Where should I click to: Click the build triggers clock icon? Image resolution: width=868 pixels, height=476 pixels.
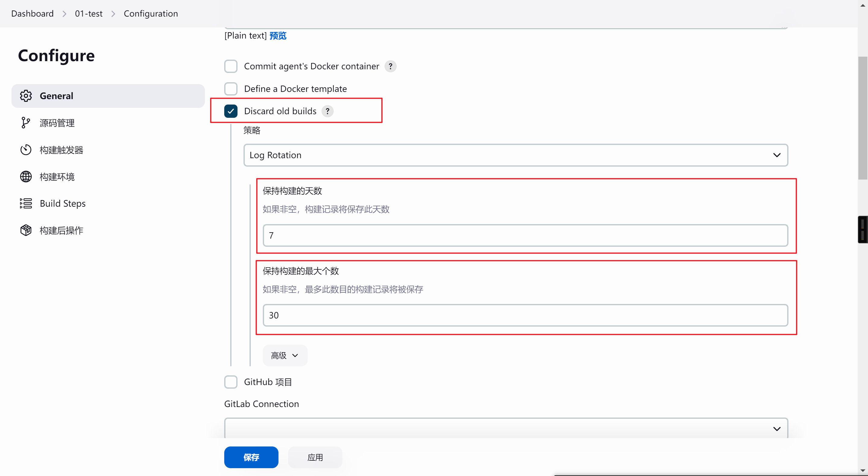(26, 150)
